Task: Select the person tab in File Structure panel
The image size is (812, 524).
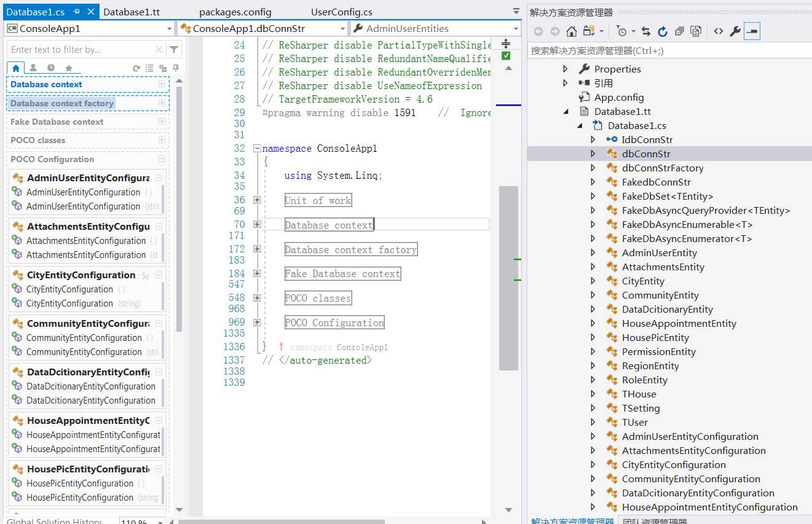Action: 33,68
